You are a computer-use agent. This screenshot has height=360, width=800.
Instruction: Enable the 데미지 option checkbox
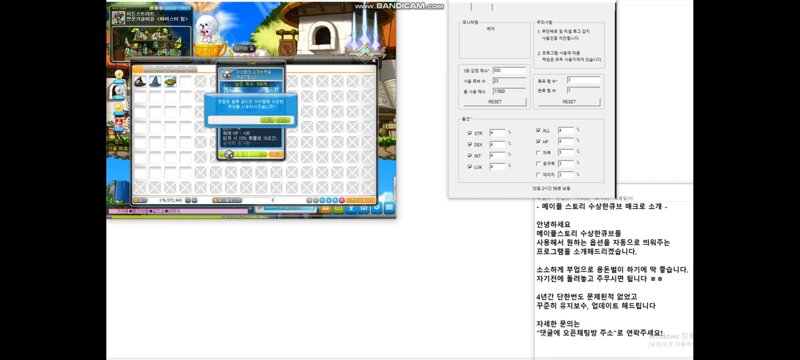538,174
